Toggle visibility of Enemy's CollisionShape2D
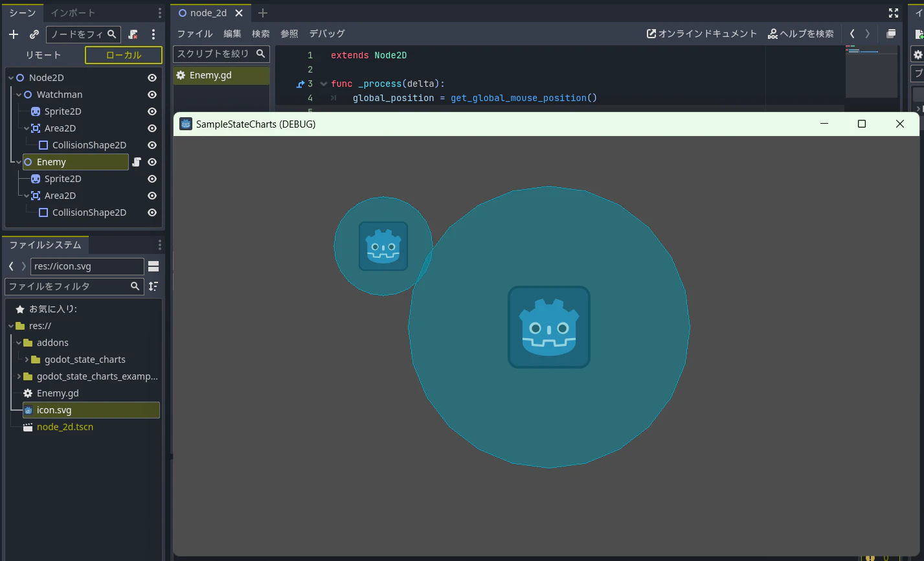Image resolution: width=924 pixels, height=561 pixels. pos(152,212)
